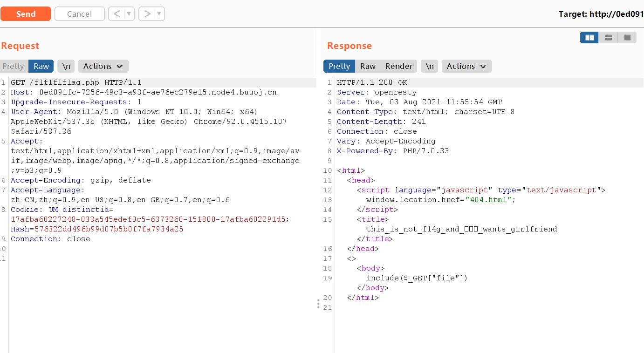The height and width of the screenshot is (353, 644).
Task: Go back to previous request arrow
Action: [117, 14]
